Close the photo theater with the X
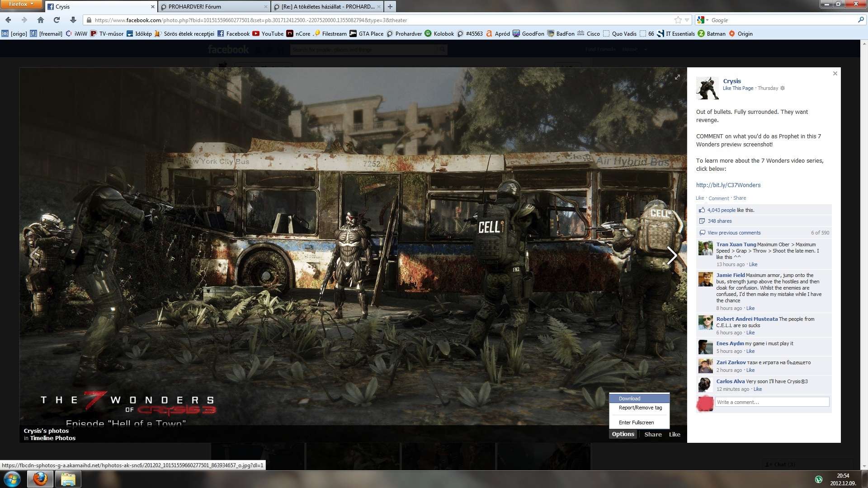 [835, 73]
